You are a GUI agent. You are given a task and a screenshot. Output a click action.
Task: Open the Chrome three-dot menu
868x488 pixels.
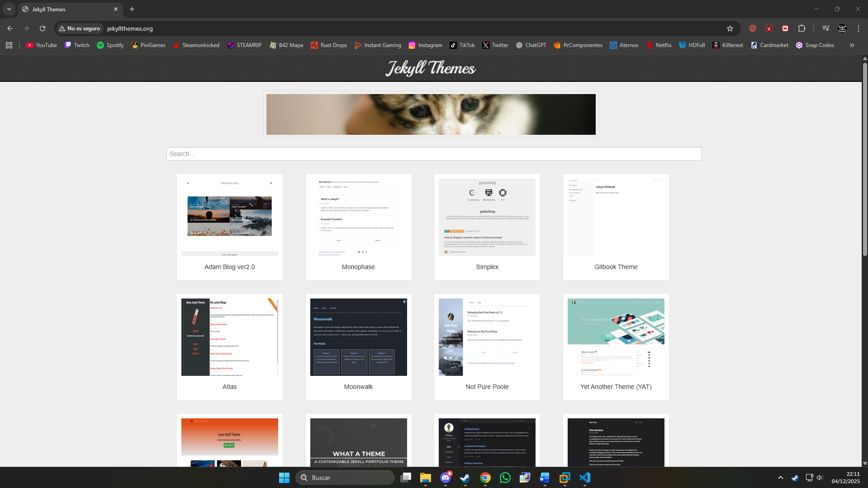pos(858,28)
